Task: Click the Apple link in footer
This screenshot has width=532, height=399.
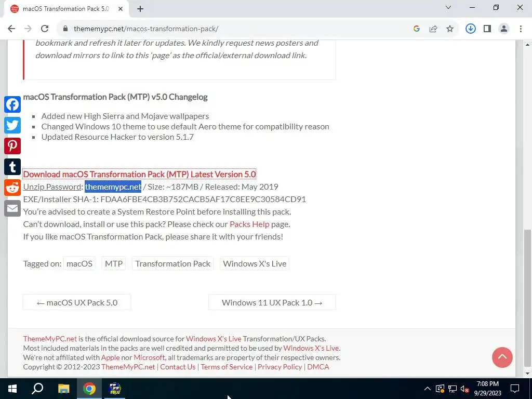Action: click(x=110, y=357)
